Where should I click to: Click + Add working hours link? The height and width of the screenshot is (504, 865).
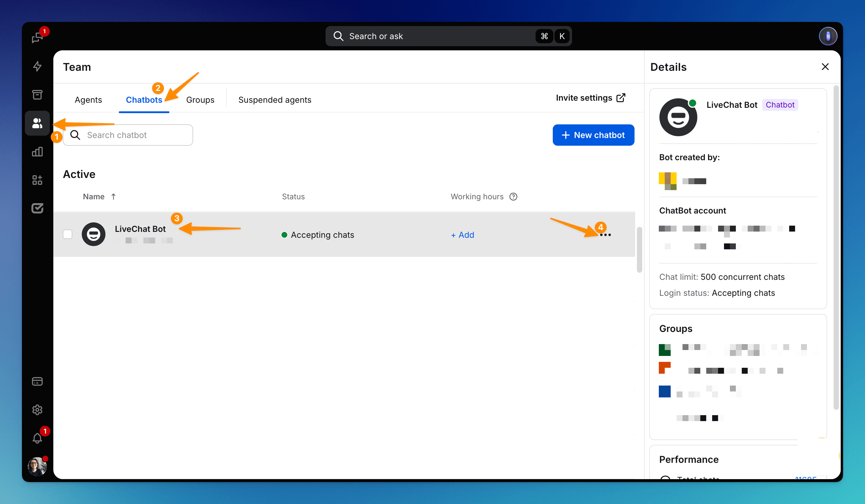point(462,235)
